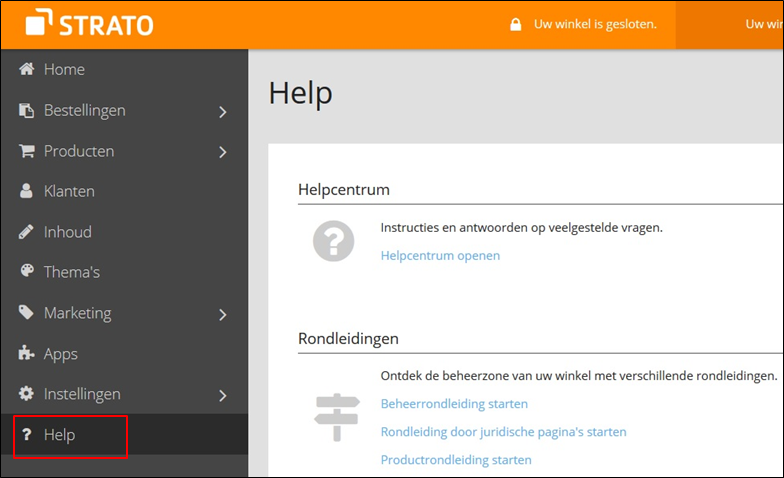Click the person icon beside Klanten
The width and height of the screenshot is (784, 478).
(26, 190)
